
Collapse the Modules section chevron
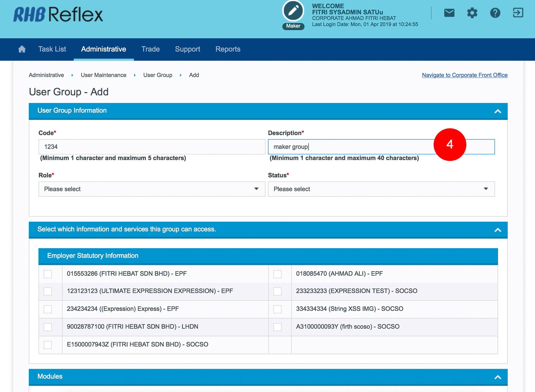tap(498, 377)
